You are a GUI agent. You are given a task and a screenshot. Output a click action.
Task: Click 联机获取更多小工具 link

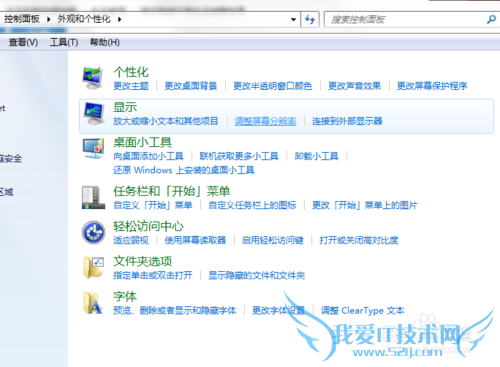(x=239, y=156)
